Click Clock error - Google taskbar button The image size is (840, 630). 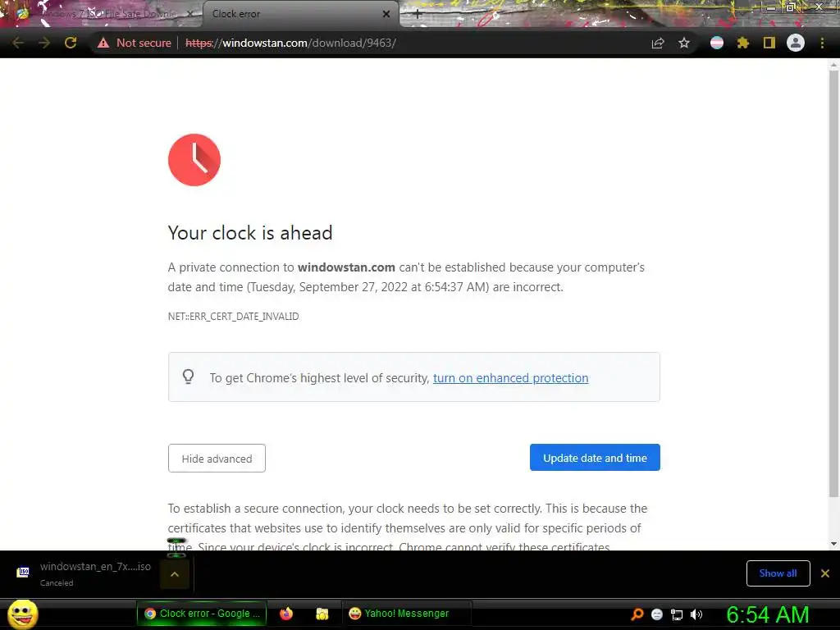click(202, 614)
